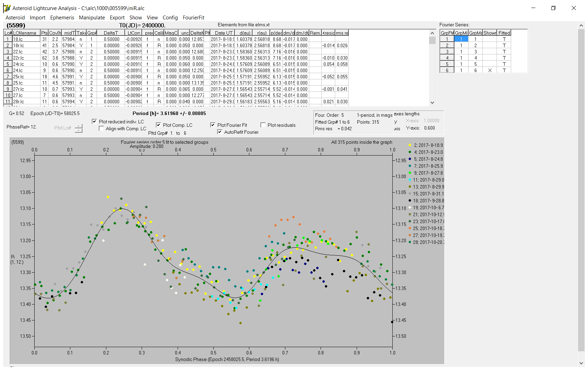The height and width of the screenshot is (370, 588).
Task: Click legend entry 5; 2017-8-24.8
Action: point(426,159)
